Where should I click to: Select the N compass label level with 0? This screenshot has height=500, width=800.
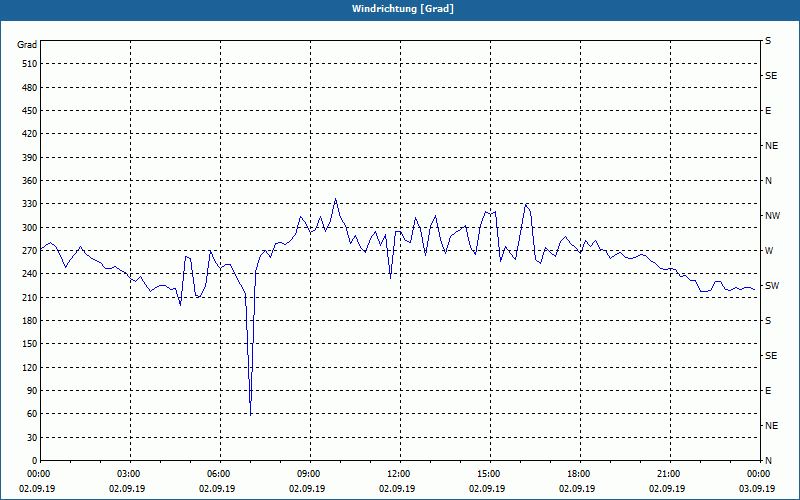[768, 461]
